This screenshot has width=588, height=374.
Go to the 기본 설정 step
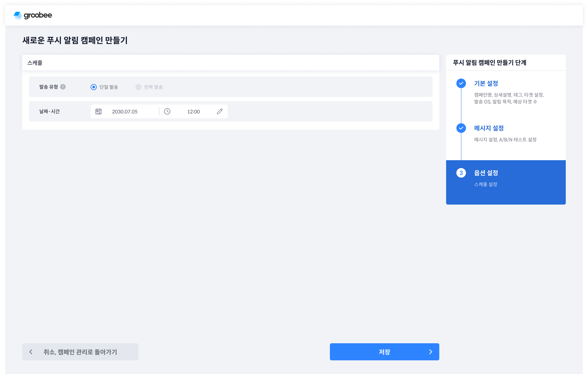[486, 83]
